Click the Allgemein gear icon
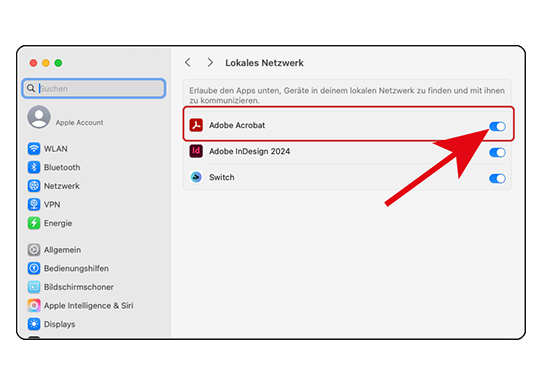This screenshot has width=540, height=384. (x=34, y=250)
